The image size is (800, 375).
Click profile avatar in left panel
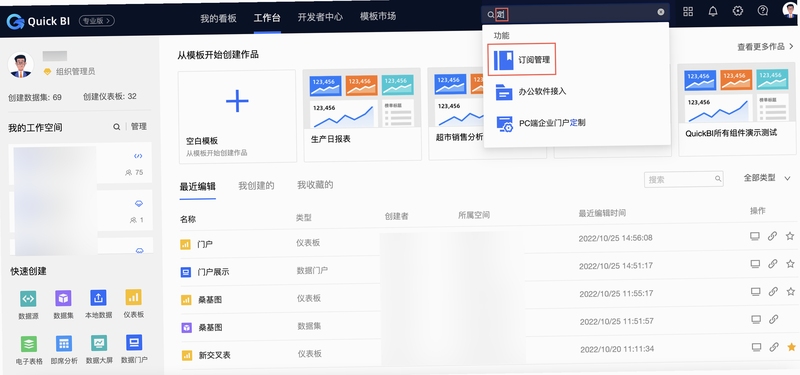tap(21, 65)
